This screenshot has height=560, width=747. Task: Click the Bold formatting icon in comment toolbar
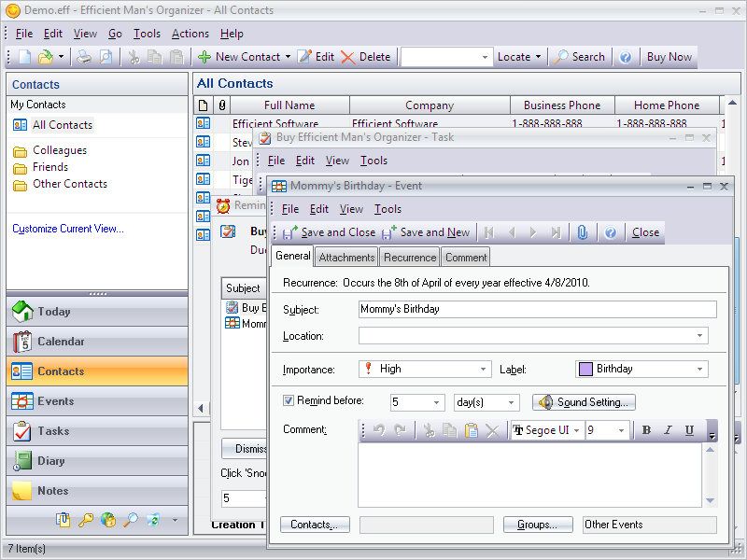[646, 430]
